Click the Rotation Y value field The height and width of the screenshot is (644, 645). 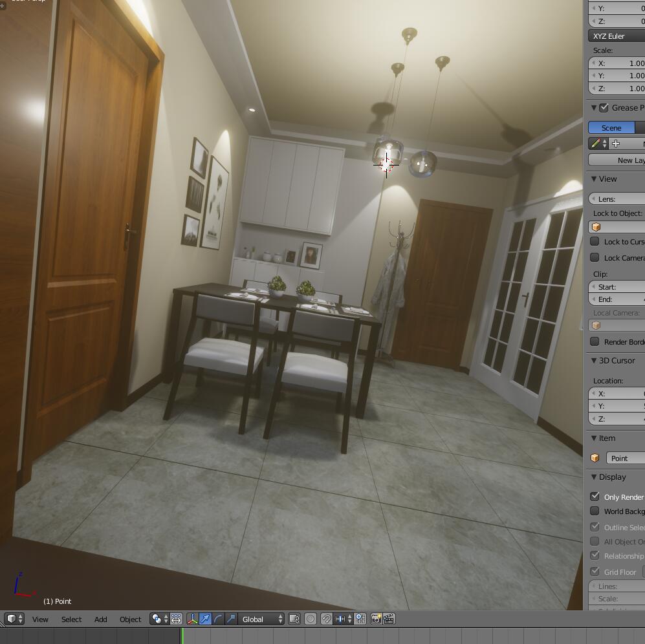coord(617,8)
